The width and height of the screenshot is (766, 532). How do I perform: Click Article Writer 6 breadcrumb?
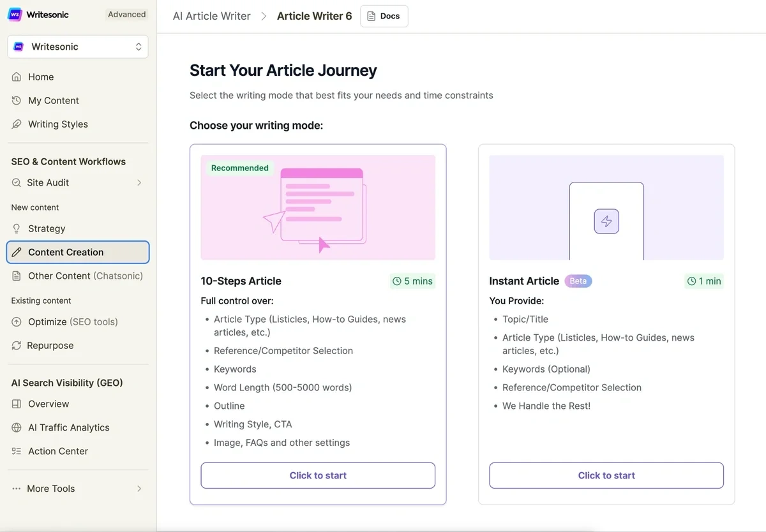point(314,16)
